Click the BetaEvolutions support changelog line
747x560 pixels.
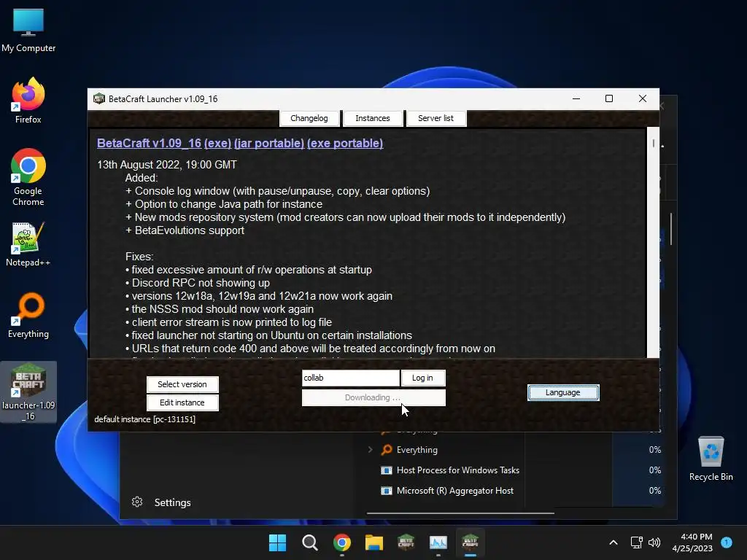coord(185,230)
